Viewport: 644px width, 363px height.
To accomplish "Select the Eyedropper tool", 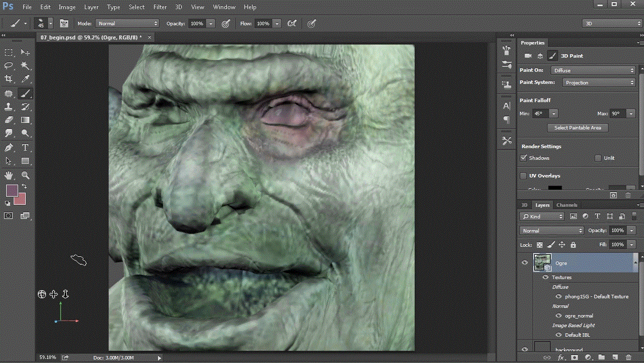I will click(x=25, y=79).
